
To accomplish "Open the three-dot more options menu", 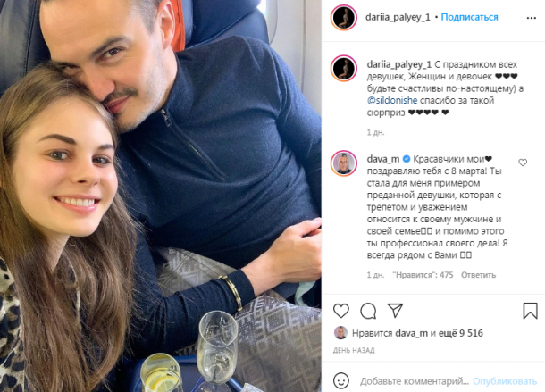I will [x=532, y=18].
